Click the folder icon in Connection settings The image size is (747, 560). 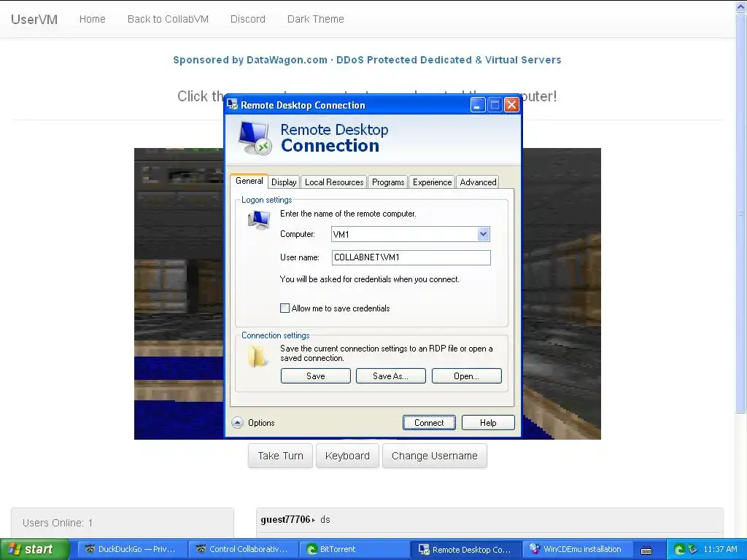(x=258, y=356)
